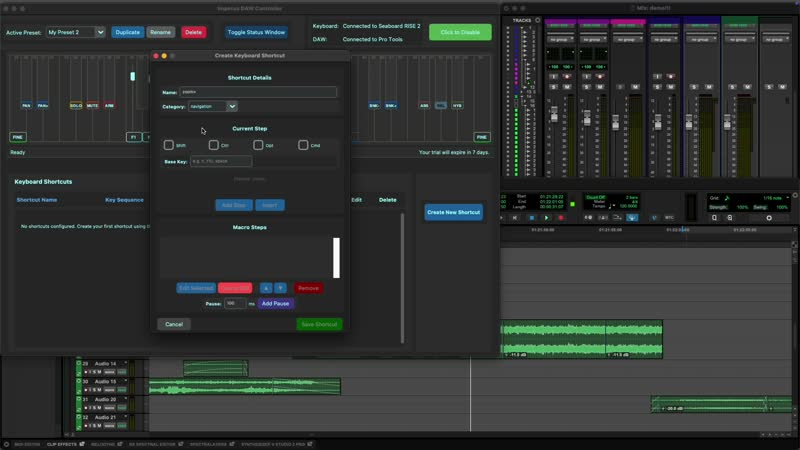This screenshot has height=450, width=800.
Task: Click the BNK+ key label on the keyboard
Action: [391, 106]
